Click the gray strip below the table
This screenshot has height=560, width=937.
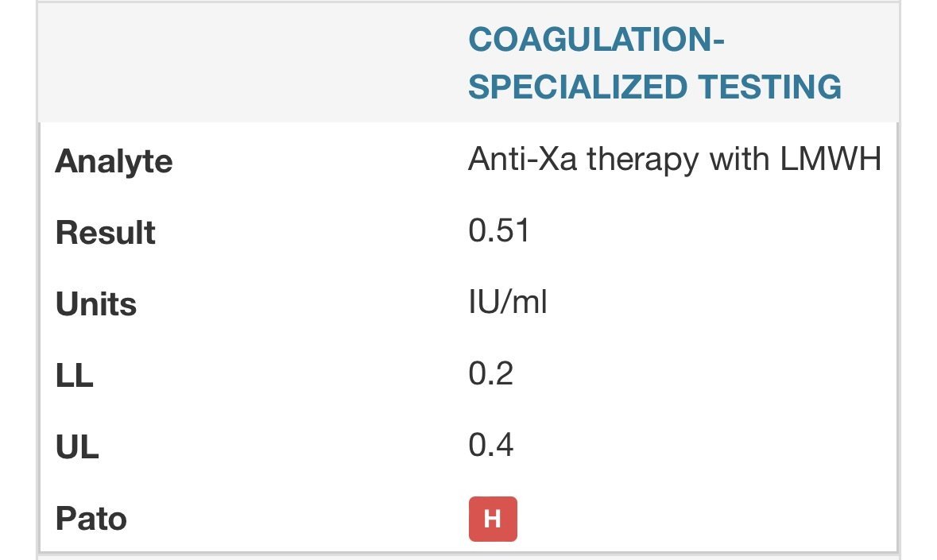pos(469,556)
